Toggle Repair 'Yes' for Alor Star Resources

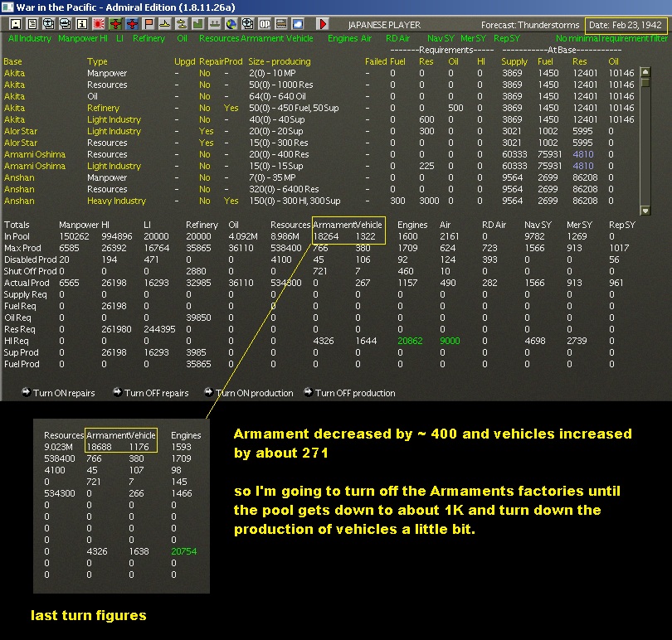pyautogui.click(x=206, y=143)
